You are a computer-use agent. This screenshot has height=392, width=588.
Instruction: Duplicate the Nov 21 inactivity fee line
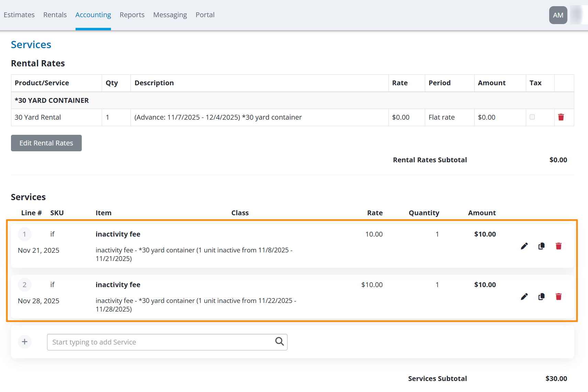point(542,246)
